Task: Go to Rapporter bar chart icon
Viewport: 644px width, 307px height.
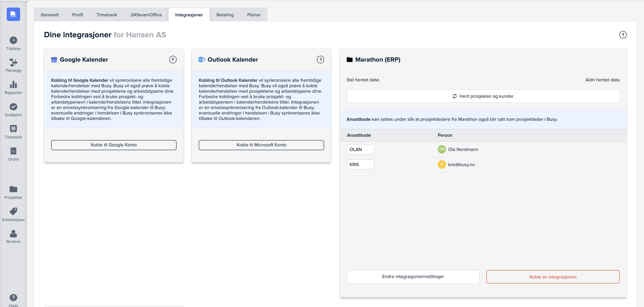Action: (x=13, y=85)
